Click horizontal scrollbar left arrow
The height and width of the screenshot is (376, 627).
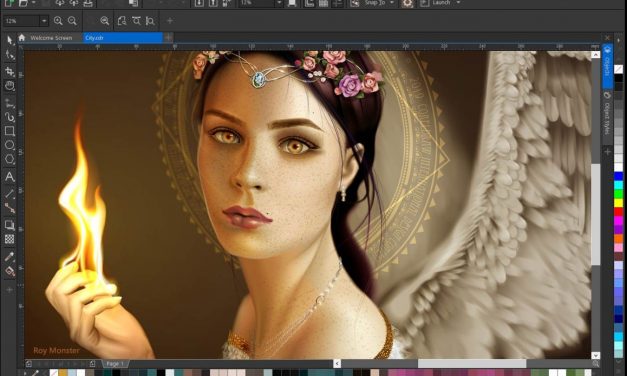337,363
